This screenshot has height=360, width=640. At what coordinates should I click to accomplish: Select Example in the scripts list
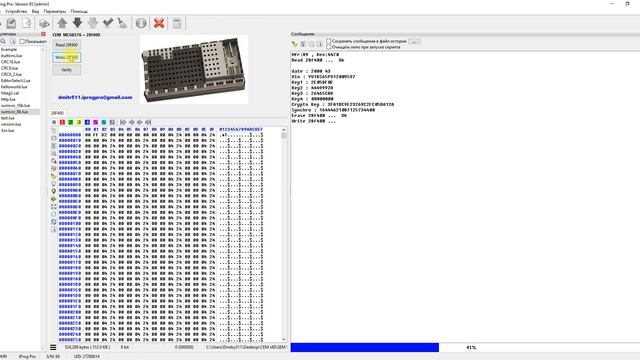9,49
